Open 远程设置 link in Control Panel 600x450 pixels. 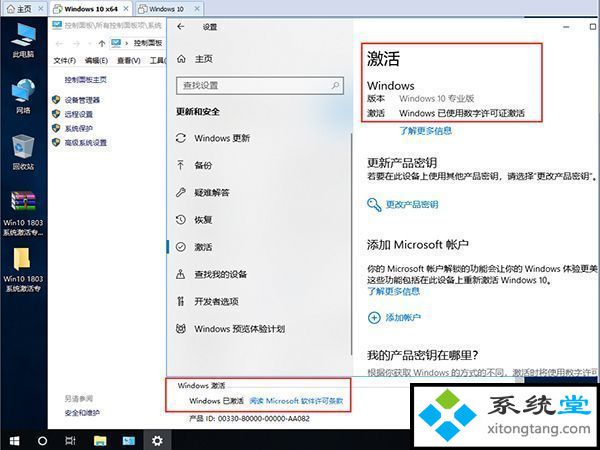coord(78,114)
